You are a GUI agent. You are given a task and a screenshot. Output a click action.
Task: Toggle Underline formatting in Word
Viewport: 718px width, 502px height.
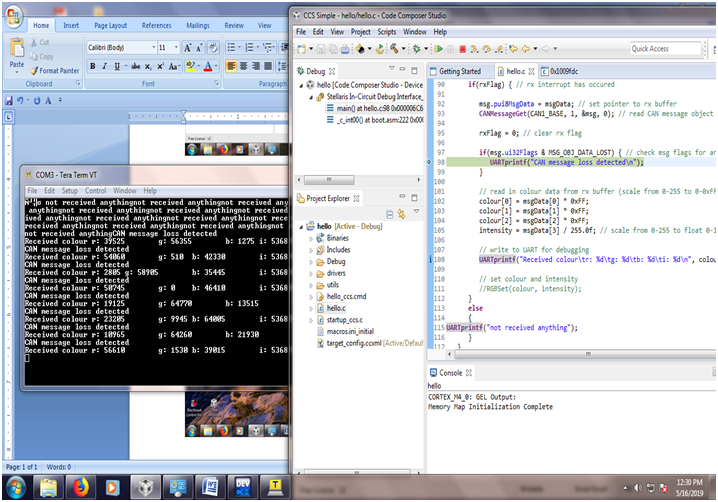[117, 66]
